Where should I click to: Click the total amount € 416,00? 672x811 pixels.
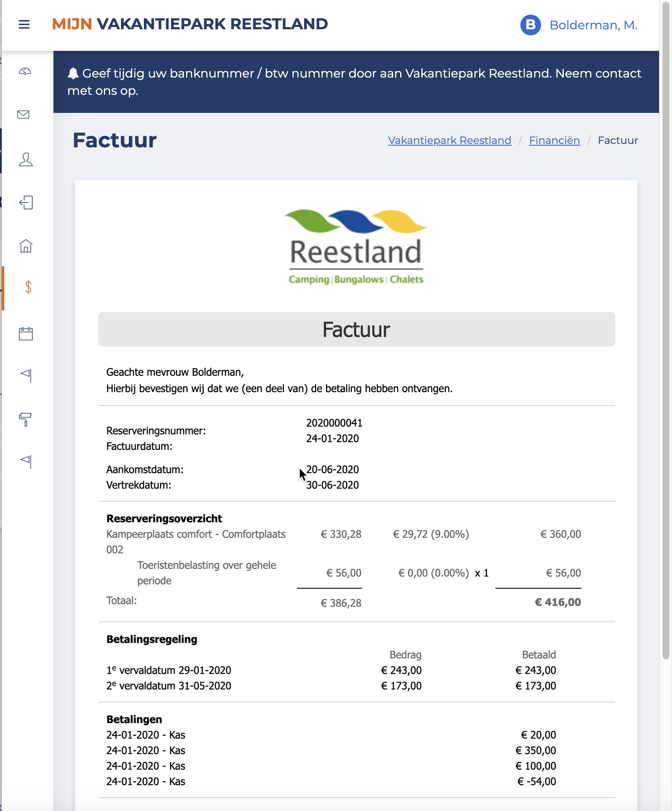558,602
